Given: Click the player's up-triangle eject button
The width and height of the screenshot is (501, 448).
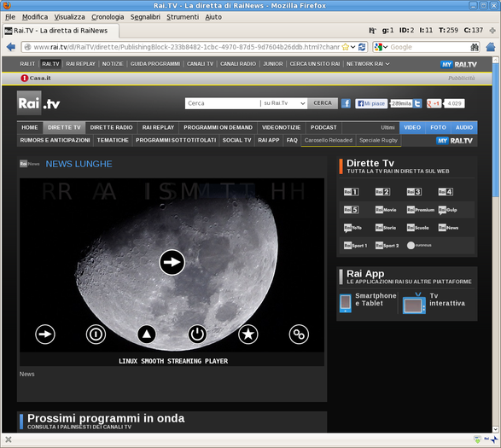Looking at the screenshot, I should 146,335.
